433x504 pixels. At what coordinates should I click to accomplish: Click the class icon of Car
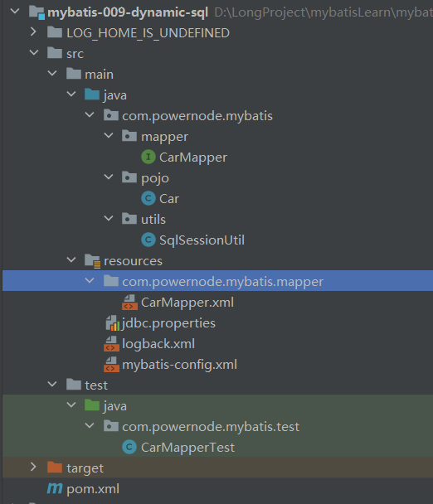pyautogui.click(x=148, y=198)
